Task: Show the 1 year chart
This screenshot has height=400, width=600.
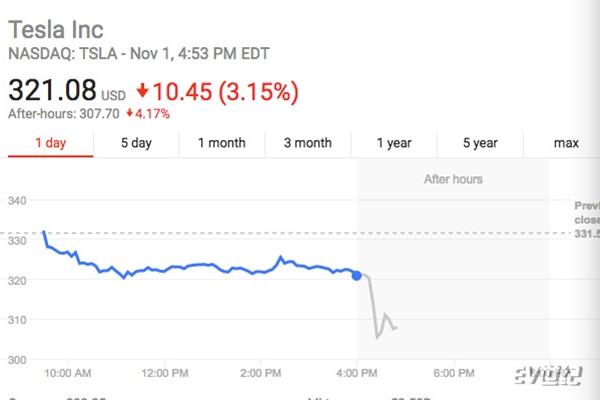Action: pyautogui.click(x=394, y=143)
